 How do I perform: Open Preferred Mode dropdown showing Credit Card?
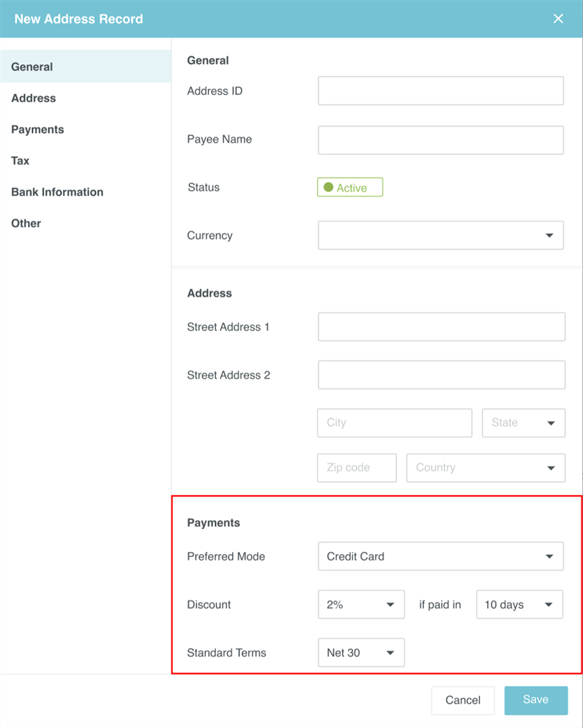point(440,556)
